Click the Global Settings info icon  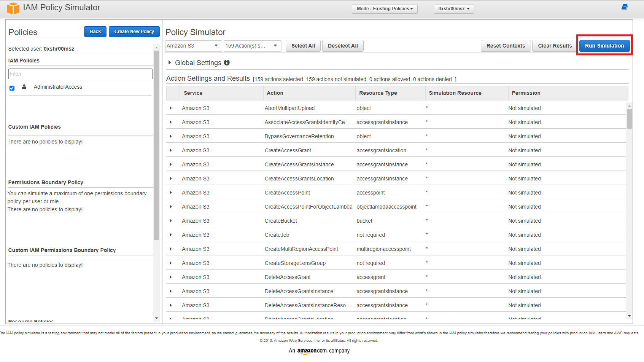click(227, 62)
